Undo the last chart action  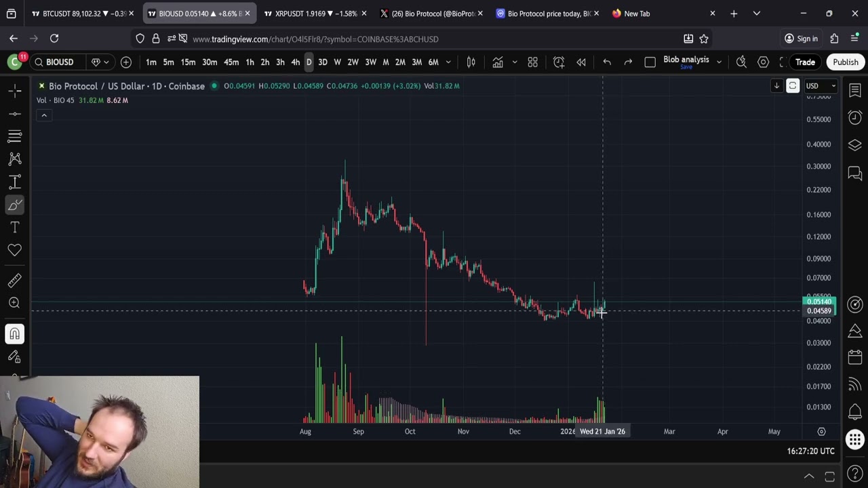click(607, 62)
